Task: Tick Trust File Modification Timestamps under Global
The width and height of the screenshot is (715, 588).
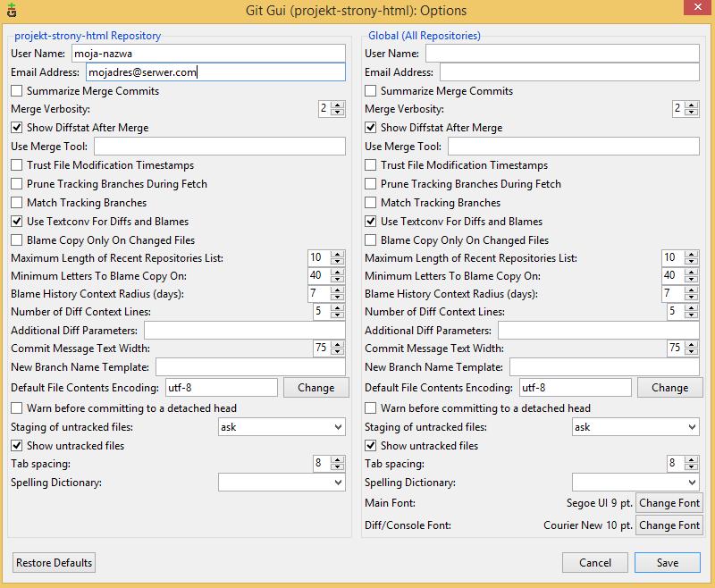Action: click(x=370, y=164)
